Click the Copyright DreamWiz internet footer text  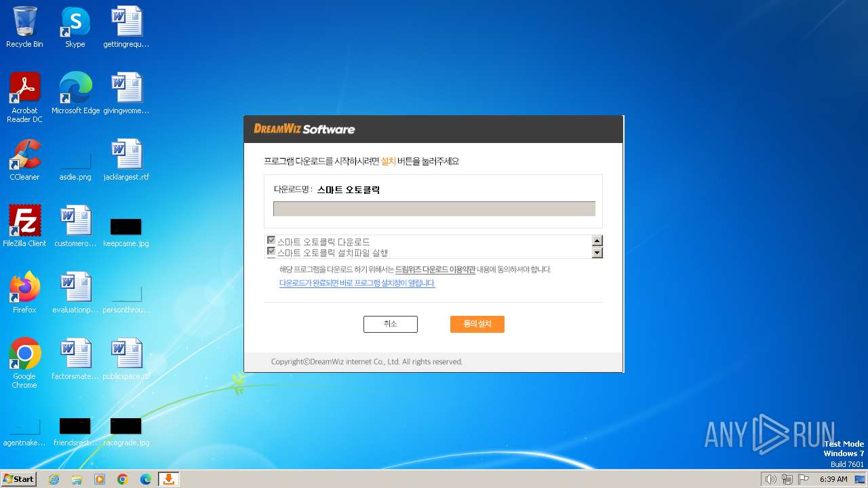[366, 362]
